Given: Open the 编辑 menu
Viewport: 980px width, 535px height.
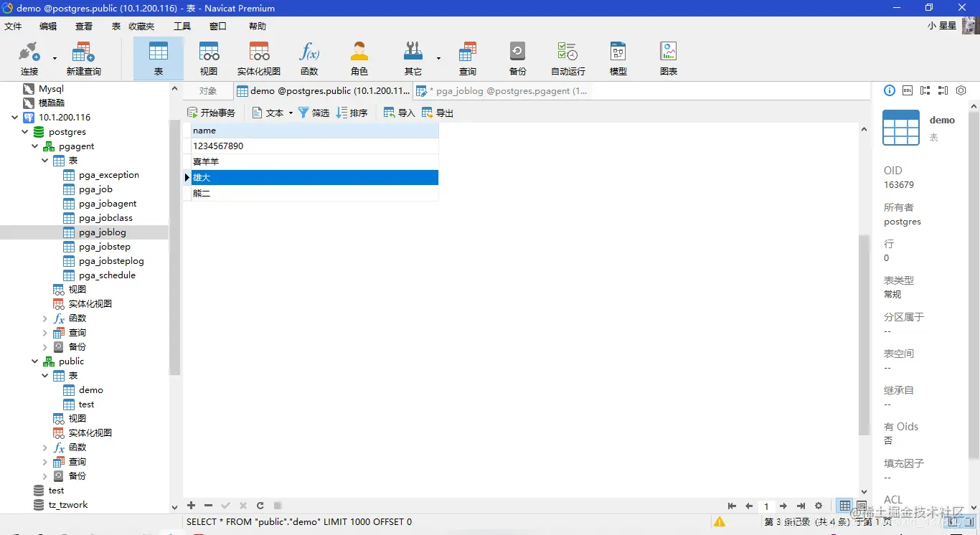Looking at the screenshot, I should (48, 27).
